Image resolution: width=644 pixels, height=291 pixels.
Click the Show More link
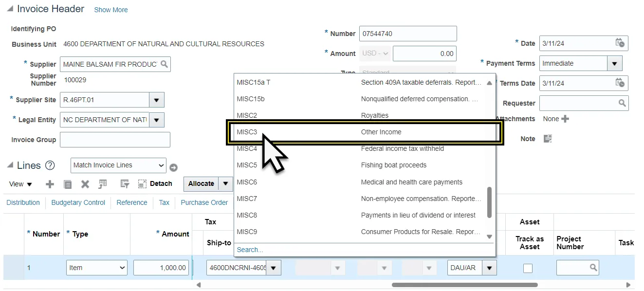[111, 10]
